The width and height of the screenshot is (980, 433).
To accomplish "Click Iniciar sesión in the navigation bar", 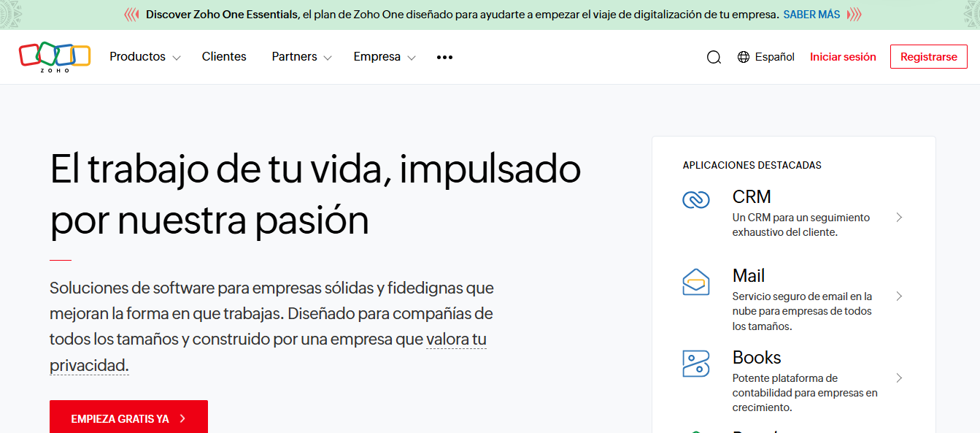I will (x=843, y=56).
